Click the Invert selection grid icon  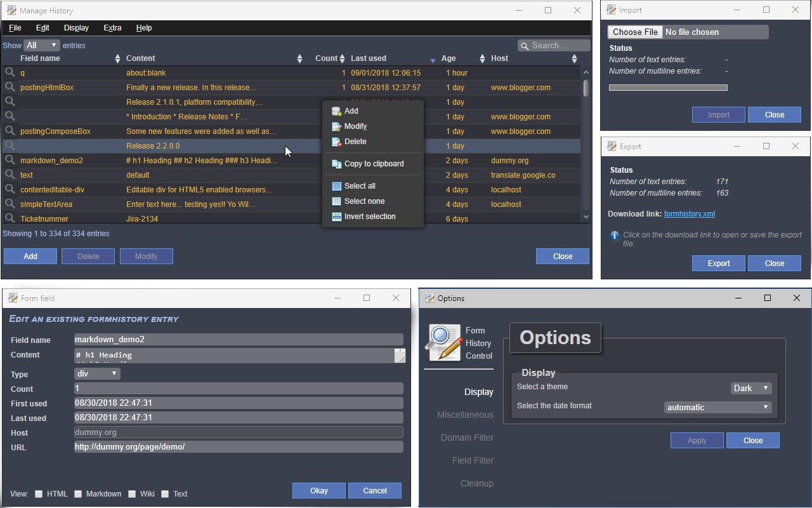tap(336, 217)
